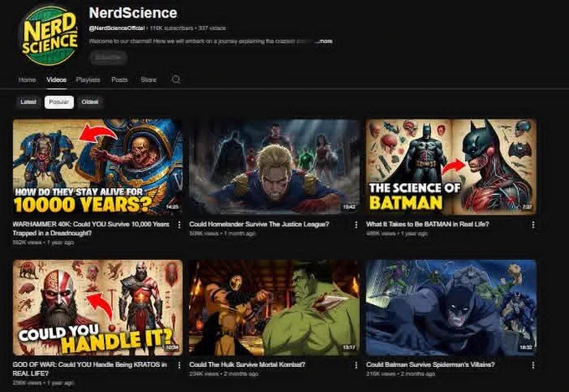Click the NerdScience channel name heading
The width and height of the screenshot is (569, 392).
[x=133, y=13]
